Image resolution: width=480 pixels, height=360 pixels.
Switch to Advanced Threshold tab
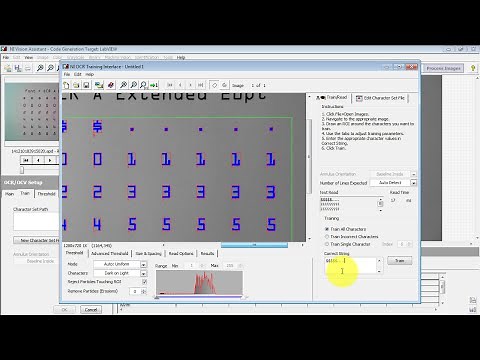click(x=110, y=254)
